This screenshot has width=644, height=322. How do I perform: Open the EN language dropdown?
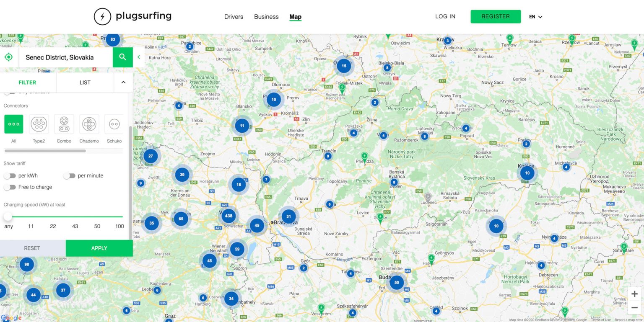pyautogui.click(x=536, y=17)
